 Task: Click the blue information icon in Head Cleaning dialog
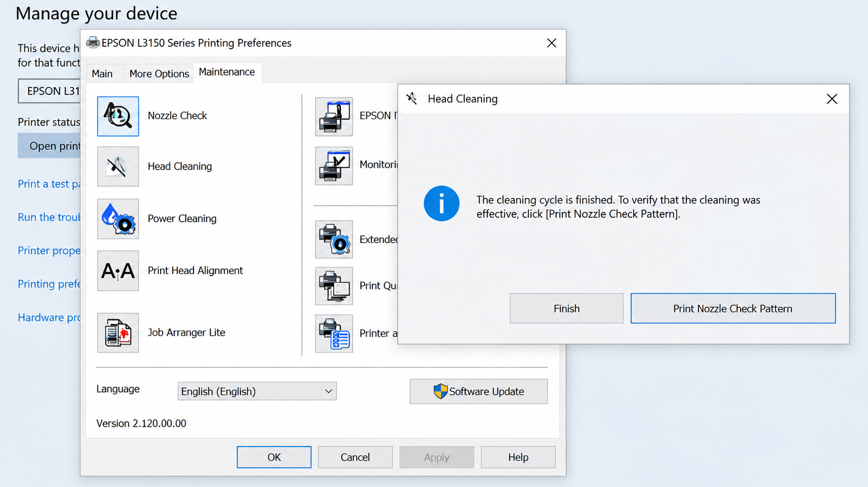pos(441,203)
